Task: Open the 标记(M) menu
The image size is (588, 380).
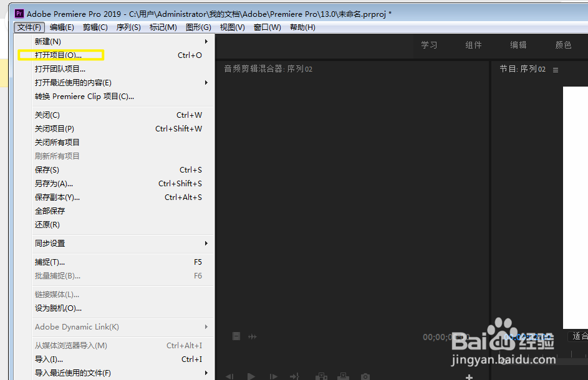Action: click(x=163, y=27)
